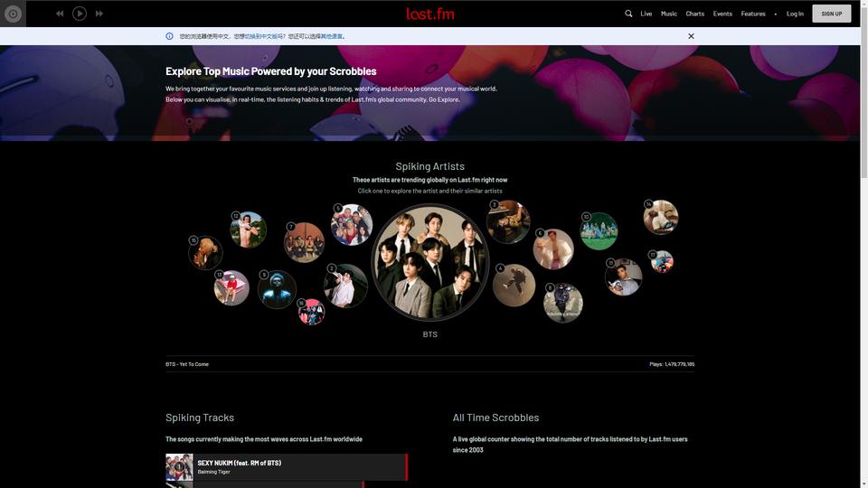The image size is (868, 488).
Task: Open the Events menu item
Action: [722, 14]
